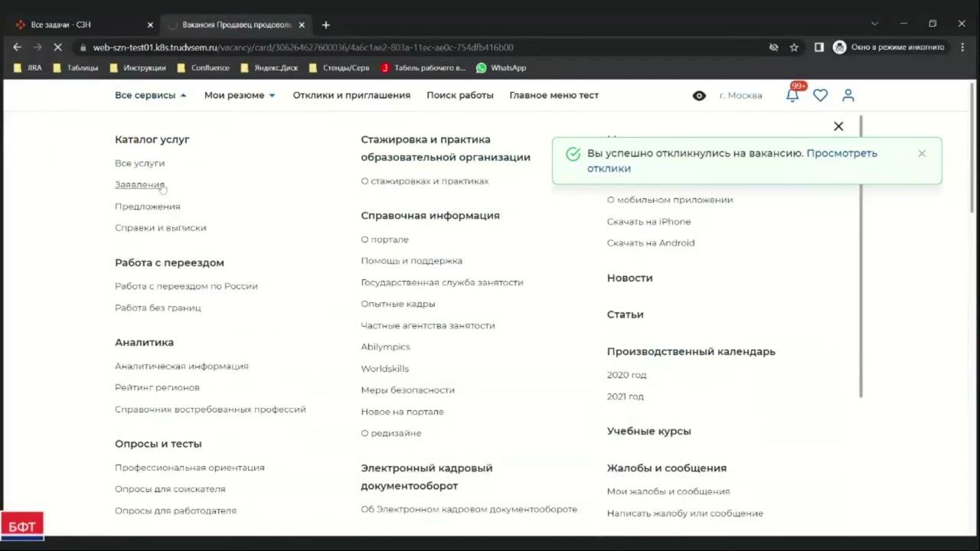Viewport: 980px width, 551px height.
Task: Open Табель рабочего bookmark
Action: pyautogui.click(x=423, y=67)
